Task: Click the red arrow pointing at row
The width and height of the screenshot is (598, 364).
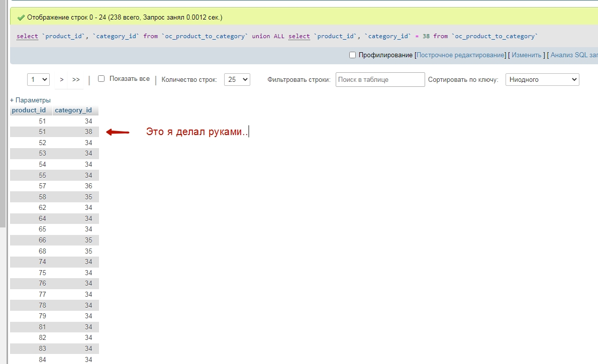Action: tap(118, 133)
